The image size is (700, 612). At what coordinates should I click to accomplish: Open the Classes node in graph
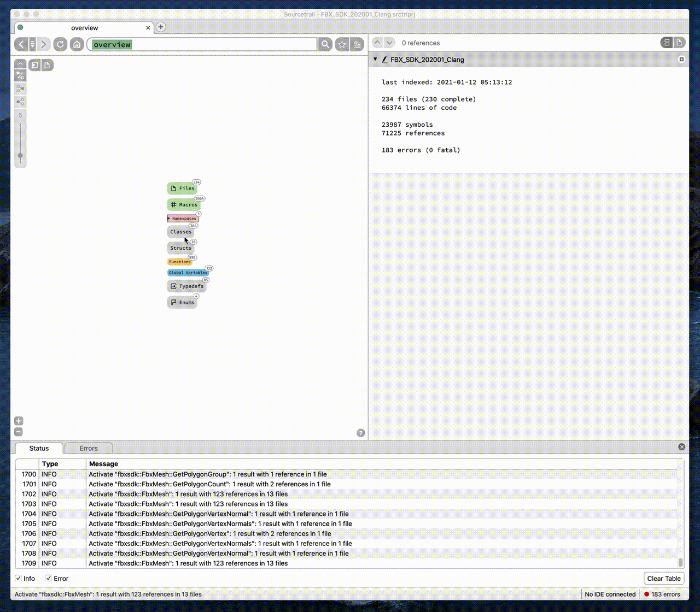pyautogui.click(x=180, y=232)
